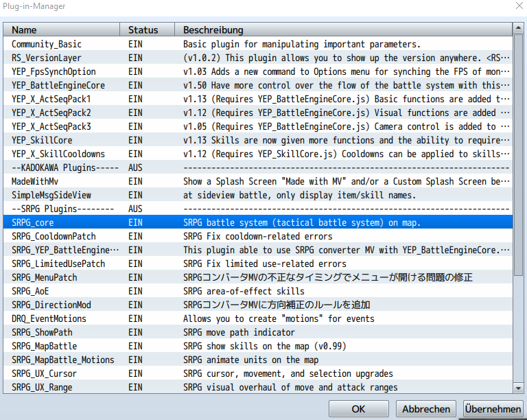Click the Beschreibung column header
Image resolution: width=527 pixels, height=420 pixels.
pyautogui.click(x=344, y=30)
